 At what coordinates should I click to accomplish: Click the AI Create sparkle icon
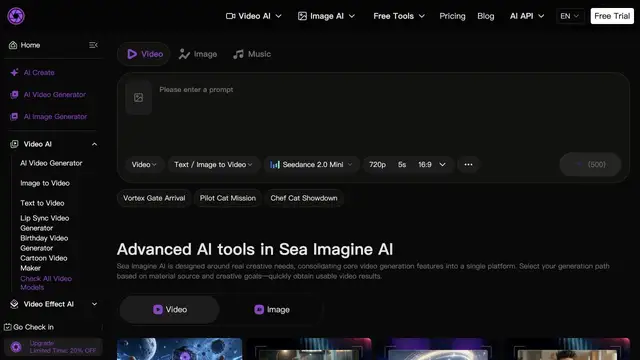14,73
